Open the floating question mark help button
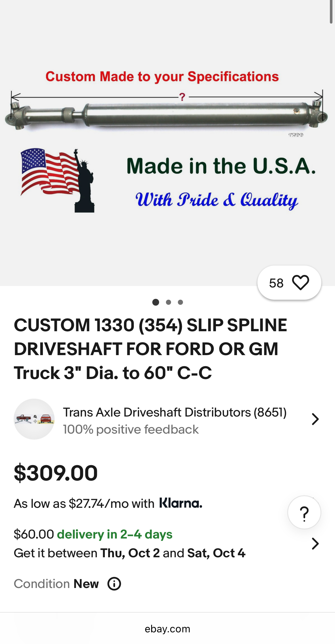Image resolution: width=335 pixels, height=644 pixels. pos(304,513)
